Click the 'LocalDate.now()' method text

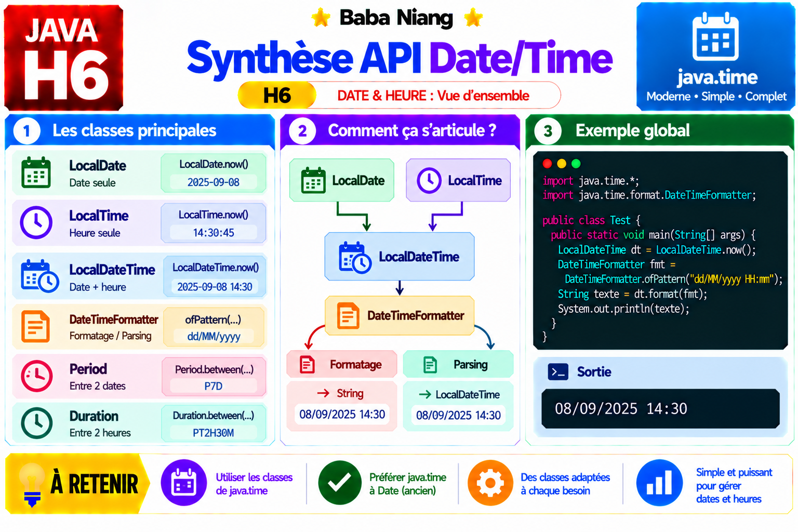point(214,164)
